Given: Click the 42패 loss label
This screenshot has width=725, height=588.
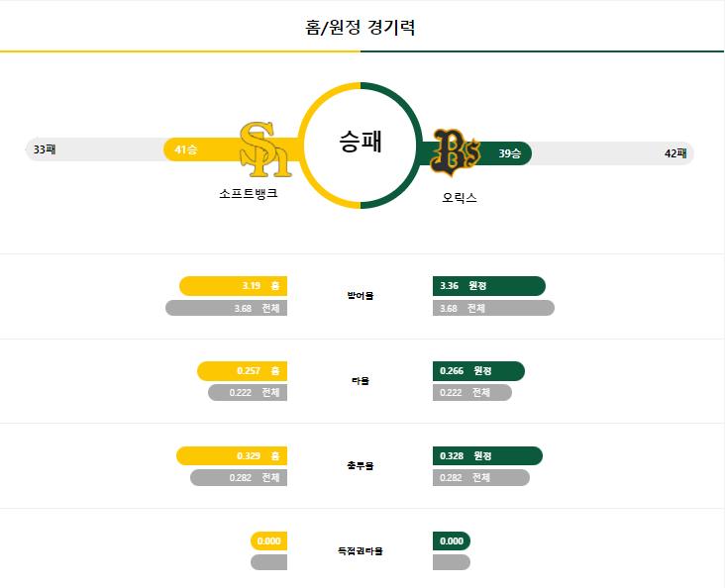Looking at the screenshot, I should 675,153.
